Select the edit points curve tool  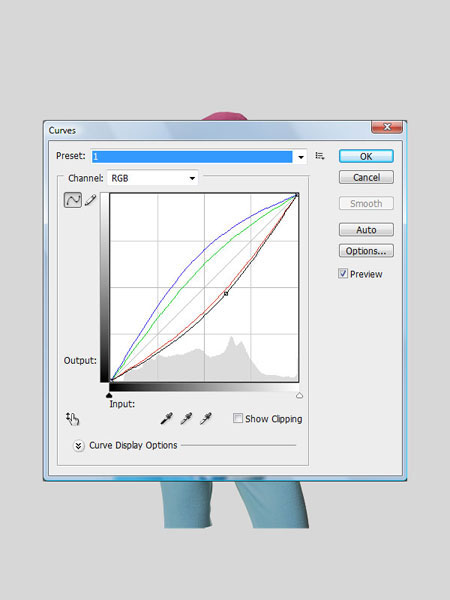tap(73, 200)
